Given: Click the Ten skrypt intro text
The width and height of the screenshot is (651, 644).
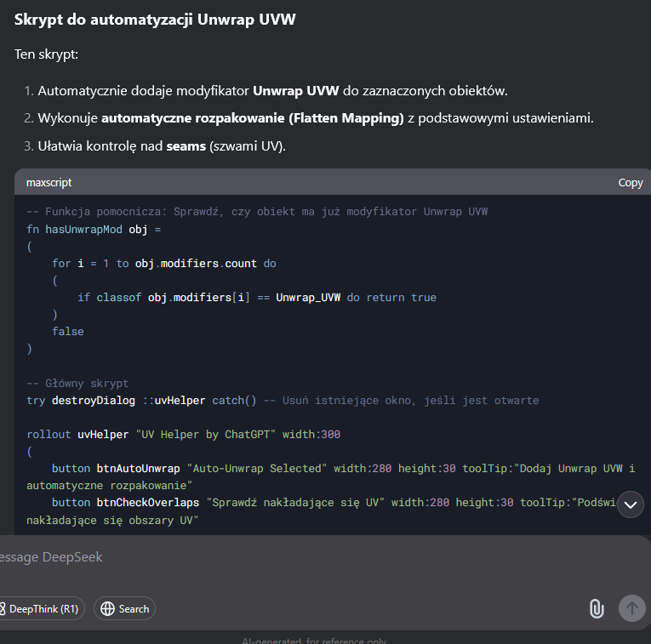Looking at the screenshot, I should click(47, 54).
